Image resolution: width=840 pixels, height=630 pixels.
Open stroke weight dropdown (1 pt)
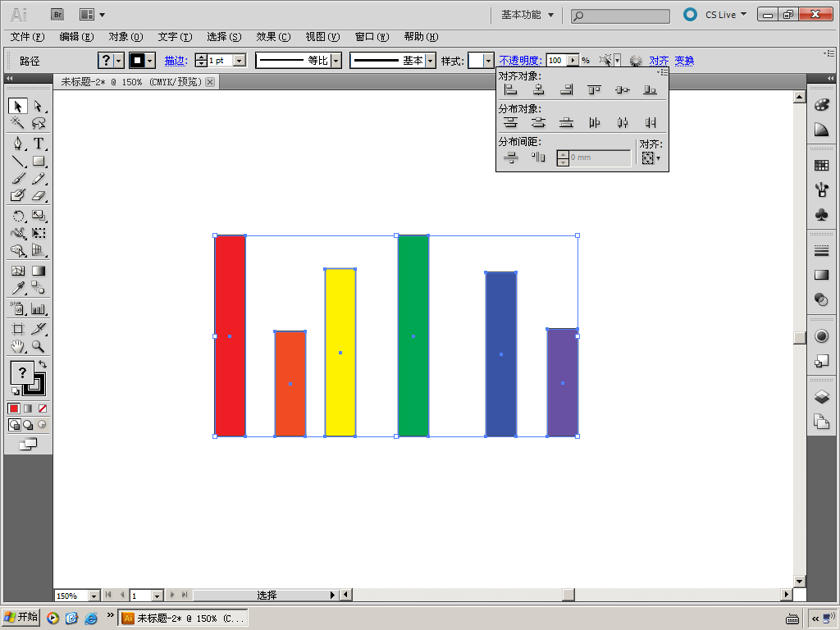(x=240, y=61)
